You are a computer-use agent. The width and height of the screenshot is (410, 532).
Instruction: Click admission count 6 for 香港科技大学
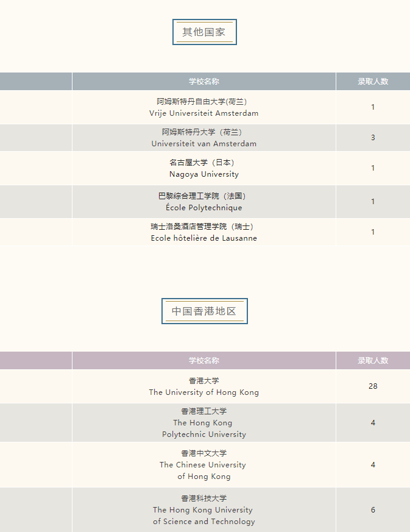(373, 510)
